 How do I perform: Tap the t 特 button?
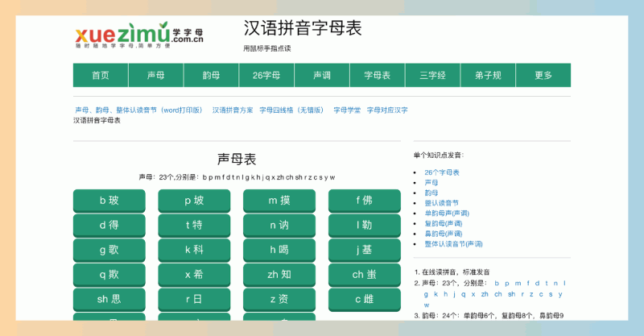[x=194, y=226]
